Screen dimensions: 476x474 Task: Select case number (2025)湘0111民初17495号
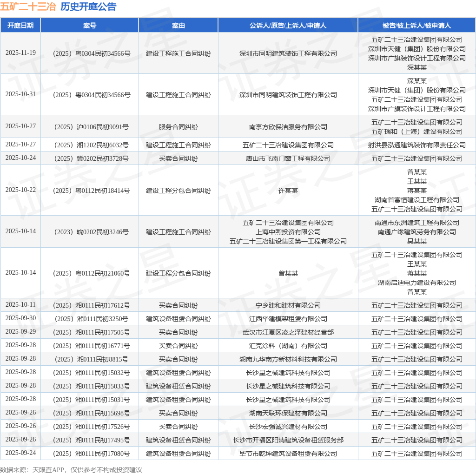92,440
